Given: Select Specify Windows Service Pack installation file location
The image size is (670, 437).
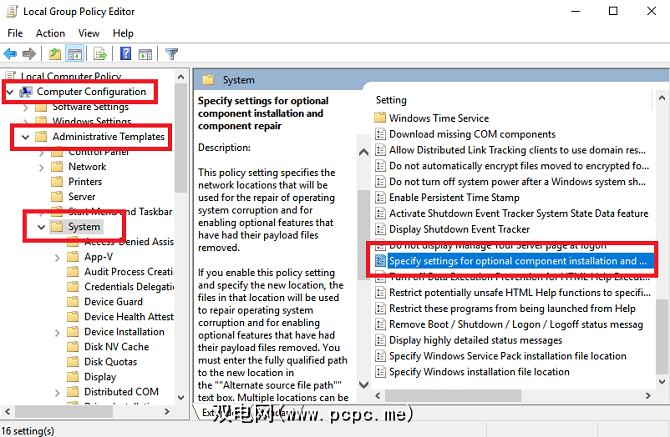Looking at the screenshot, I should [508, 356].
